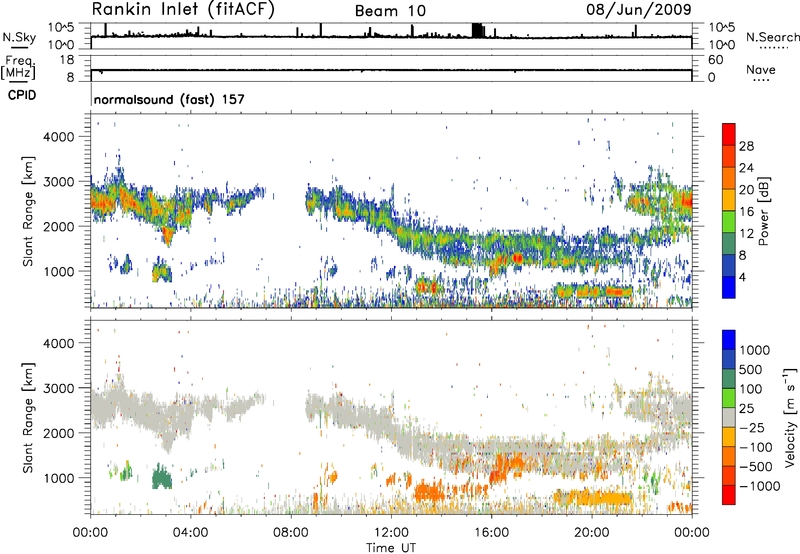Click the blue bottom of power colorbar
The height and width of the screenshot is (554, 800).
coord(729,287)
